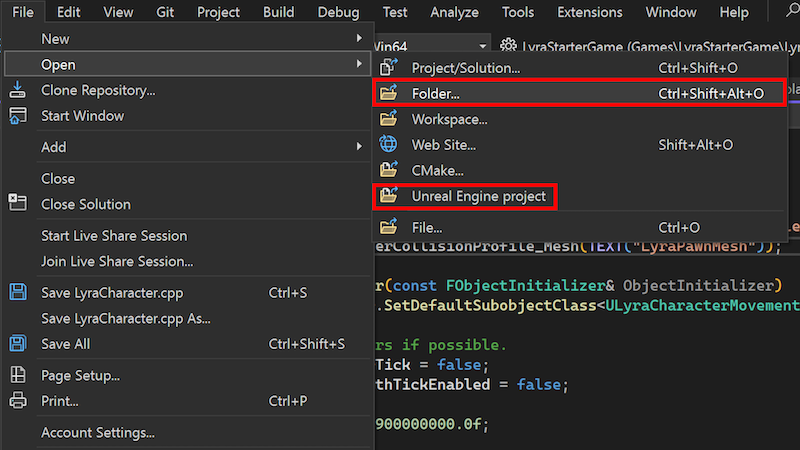Open the Git menu

click(165, 12)
